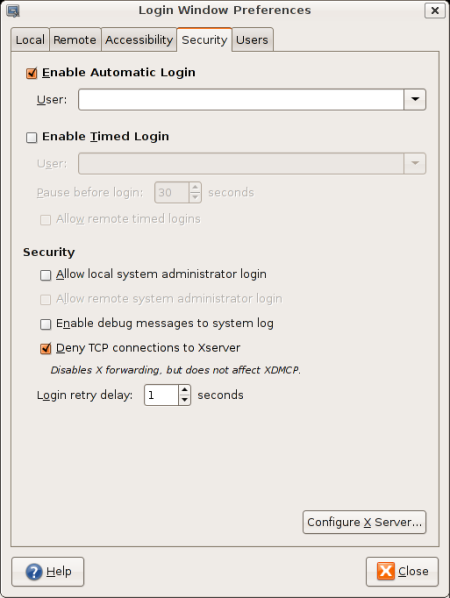The height and width of the screenshot is (598, 450).
Task: Click the login retry delay number field
Action: pyautogui.click(x=161, y=395)
